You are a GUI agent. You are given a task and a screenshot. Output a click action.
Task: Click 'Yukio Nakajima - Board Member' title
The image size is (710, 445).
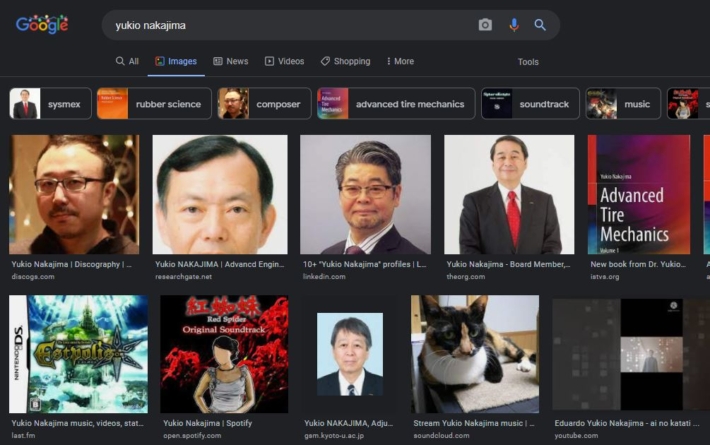[x=509, y=264]
